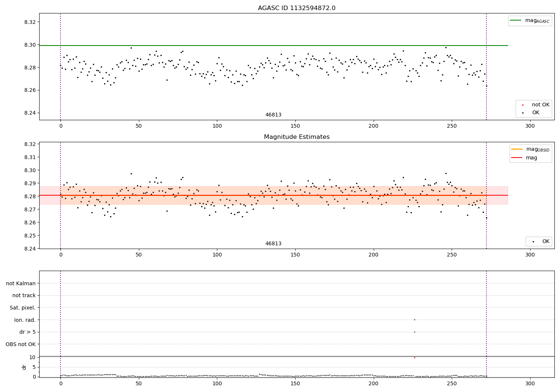Click the red triangle marker in the dr panel
This screenshot has width=560, height=392.
pos(414,357)
